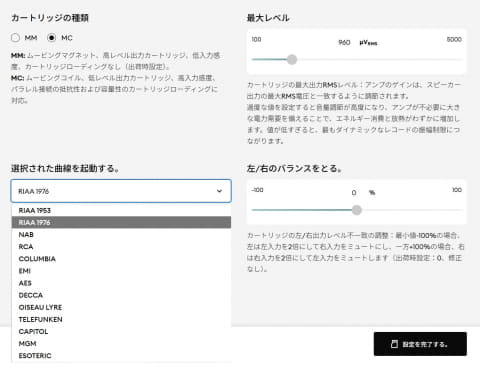Choose RIAA 1953 from the list

tap(121, 210)
